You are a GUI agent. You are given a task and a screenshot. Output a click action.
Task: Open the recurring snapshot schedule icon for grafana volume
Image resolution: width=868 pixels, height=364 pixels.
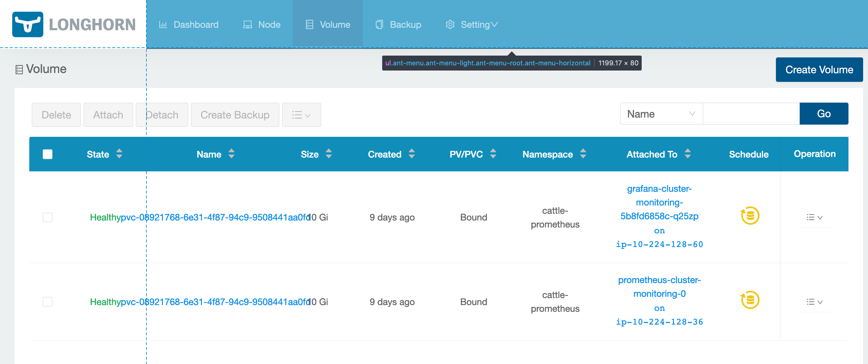[750, 216]
